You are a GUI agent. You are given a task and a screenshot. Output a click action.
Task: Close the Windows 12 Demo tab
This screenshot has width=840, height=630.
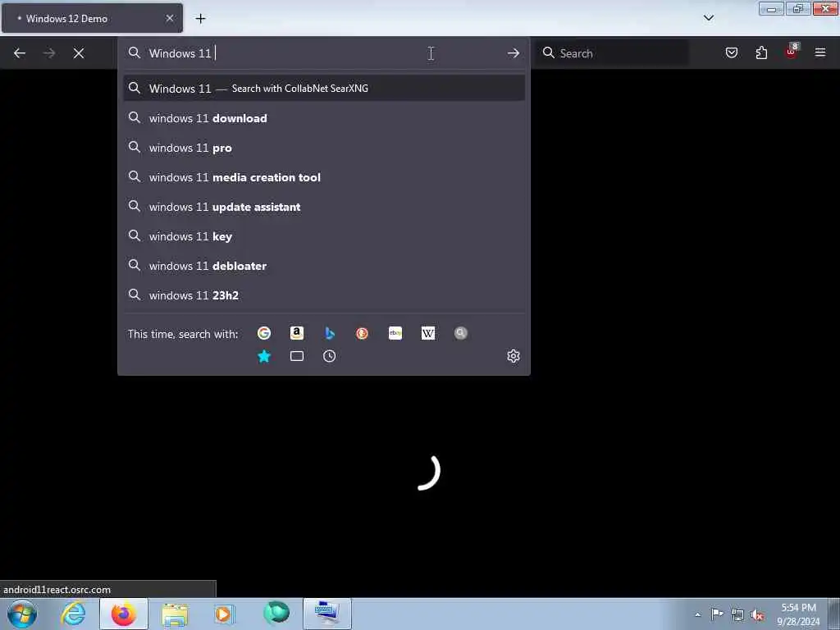(170, 18)
